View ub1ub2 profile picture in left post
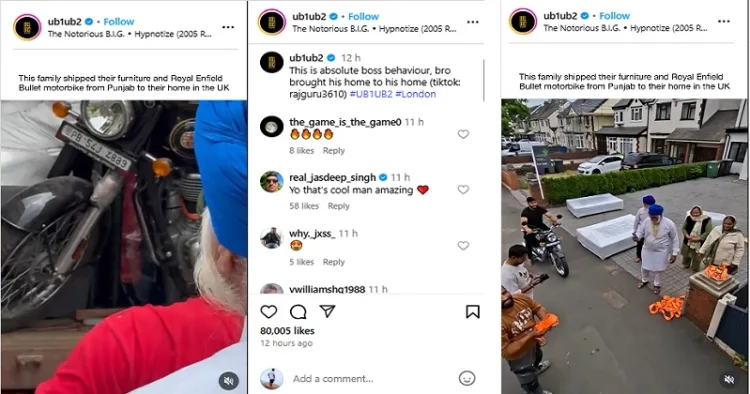Viewport: 750px width, 394px height. (27, 27)
